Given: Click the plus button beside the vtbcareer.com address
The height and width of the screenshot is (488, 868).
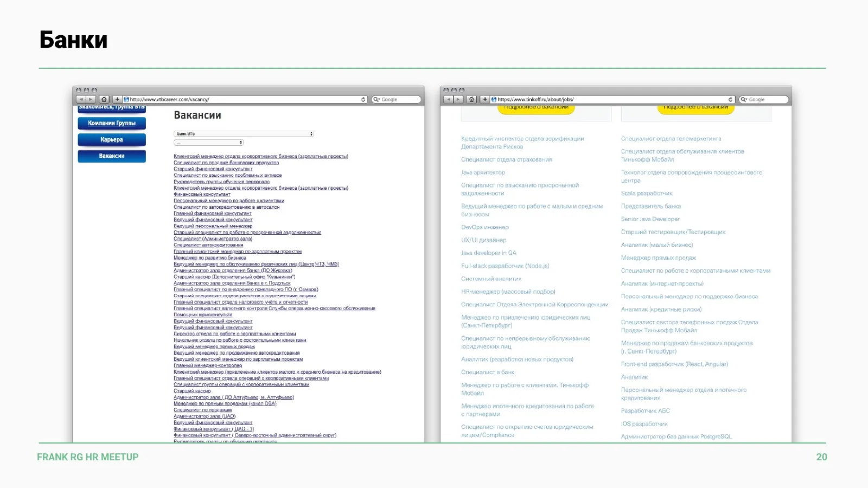Looking at the screenshot, I should coord(117,100).
